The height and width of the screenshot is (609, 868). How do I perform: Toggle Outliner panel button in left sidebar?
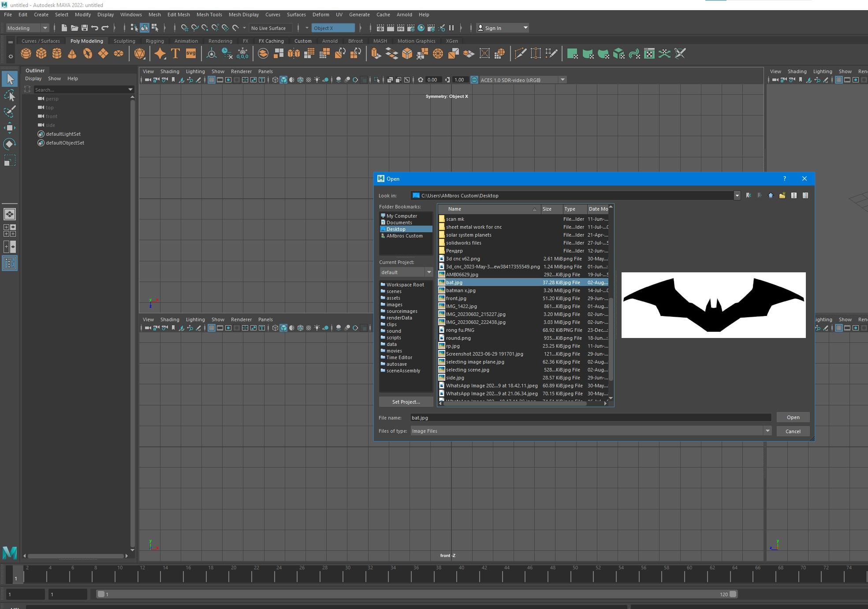pos(10,263)
